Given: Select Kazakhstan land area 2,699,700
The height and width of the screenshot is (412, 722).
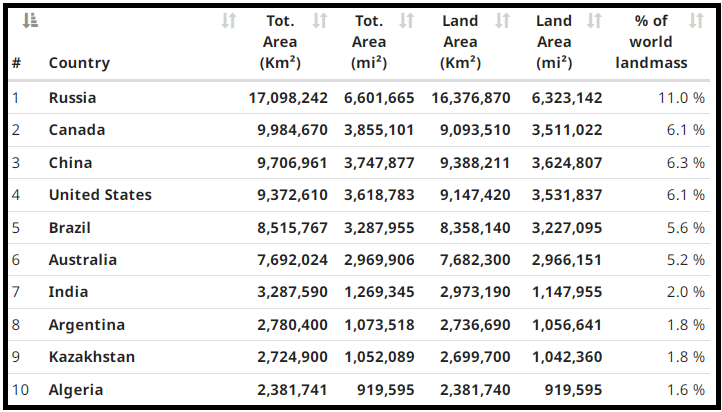Looking at the screenshot, I should coord(475,357).
